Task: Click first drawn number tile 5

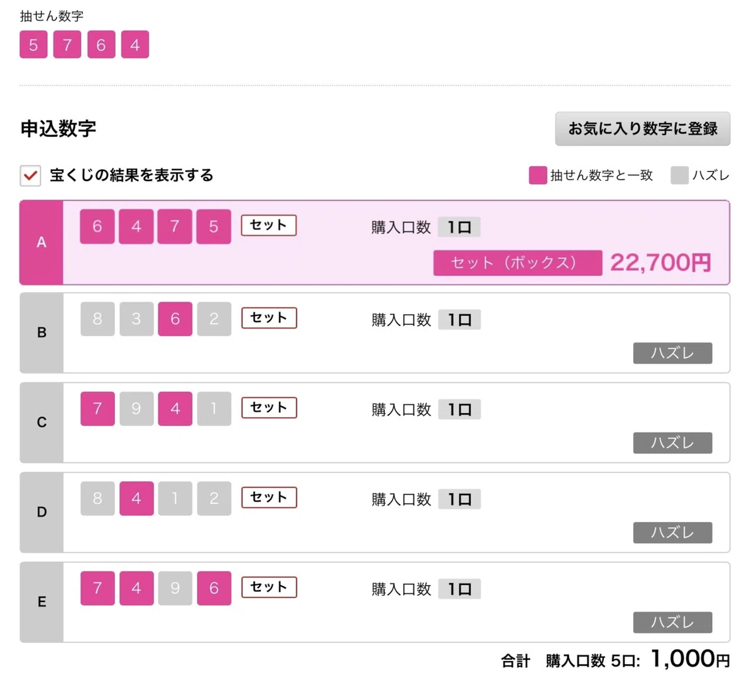Action: pos(33,45)
